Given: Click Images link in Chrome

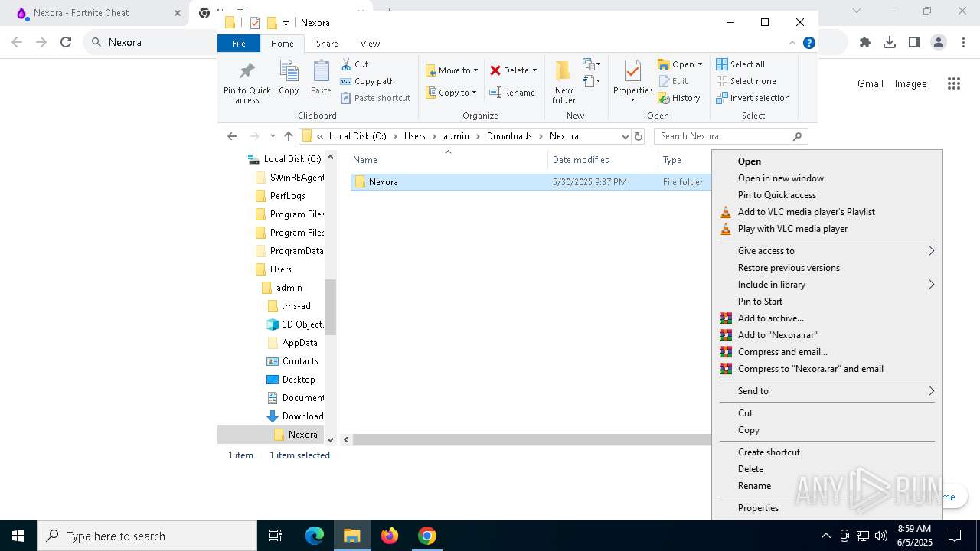Looking at the screenshot, I should click(x=911, y=84).
